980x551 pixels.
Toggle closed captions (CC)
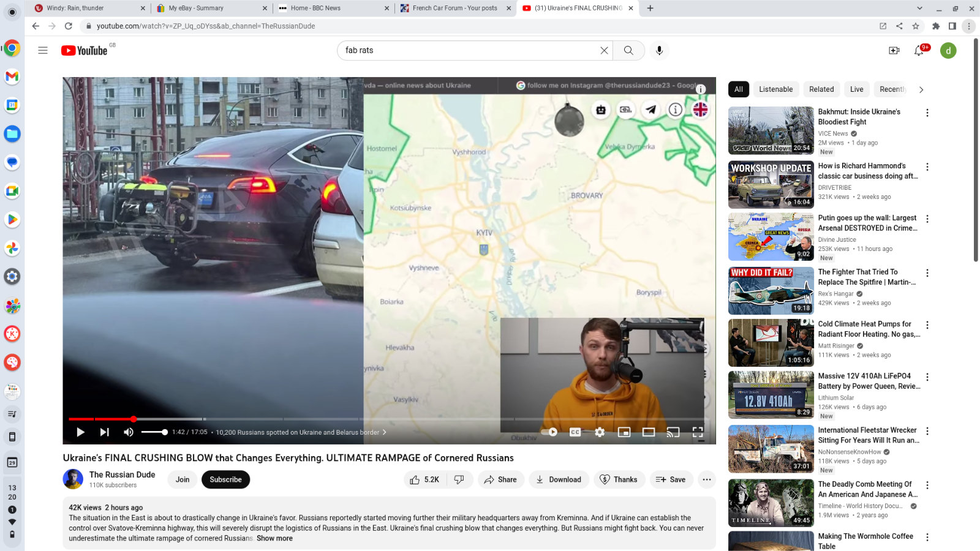[575, 432]
